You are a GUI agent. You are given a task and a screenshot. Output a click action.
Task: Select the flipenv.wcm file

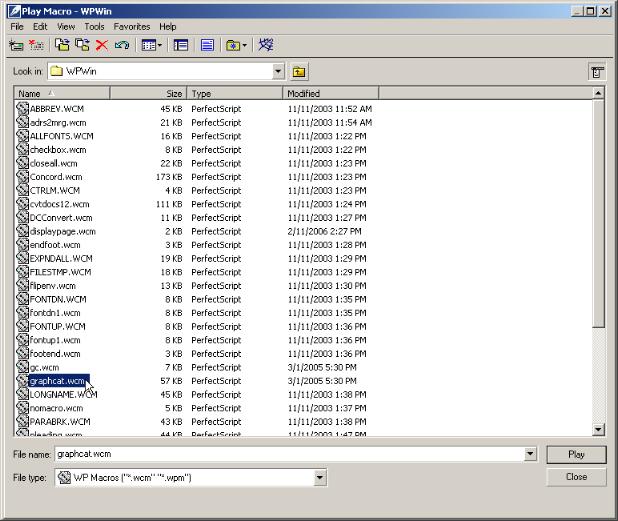(x=53, y=286)
